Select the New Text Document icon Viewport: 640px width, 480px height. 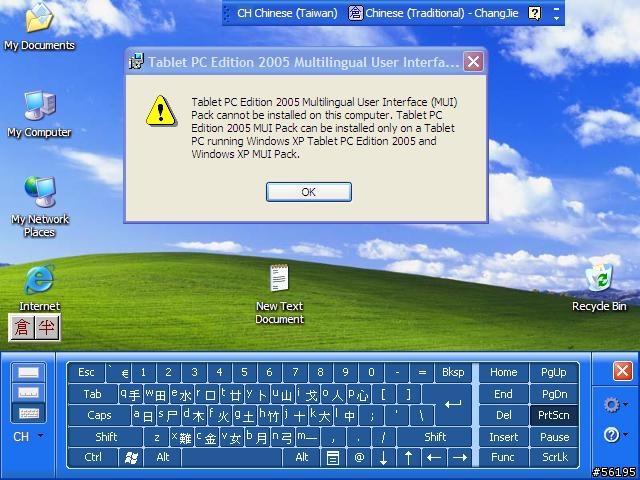pos(280,294)
